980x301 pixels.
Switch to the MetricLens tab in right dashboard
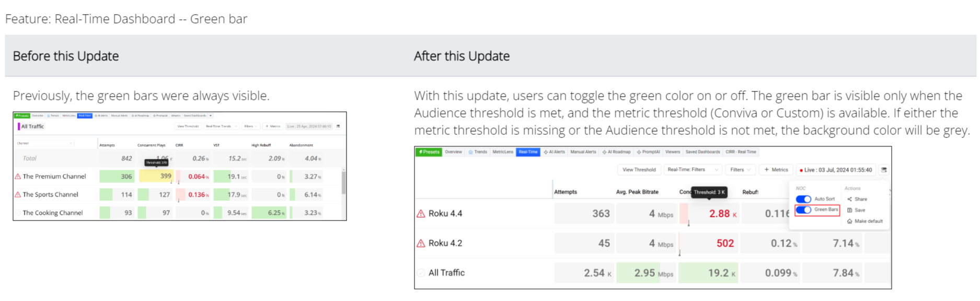pos(502,152)
